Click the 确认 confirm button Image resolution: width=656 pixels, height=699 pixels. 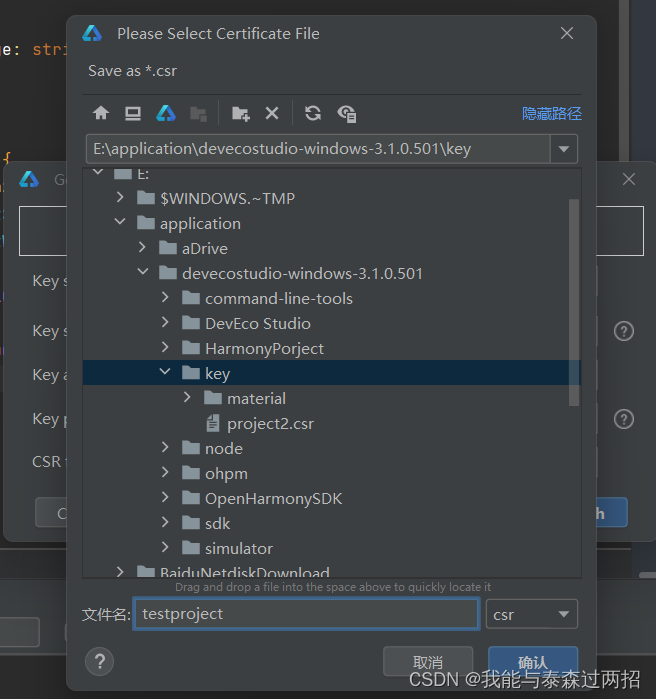533,662
